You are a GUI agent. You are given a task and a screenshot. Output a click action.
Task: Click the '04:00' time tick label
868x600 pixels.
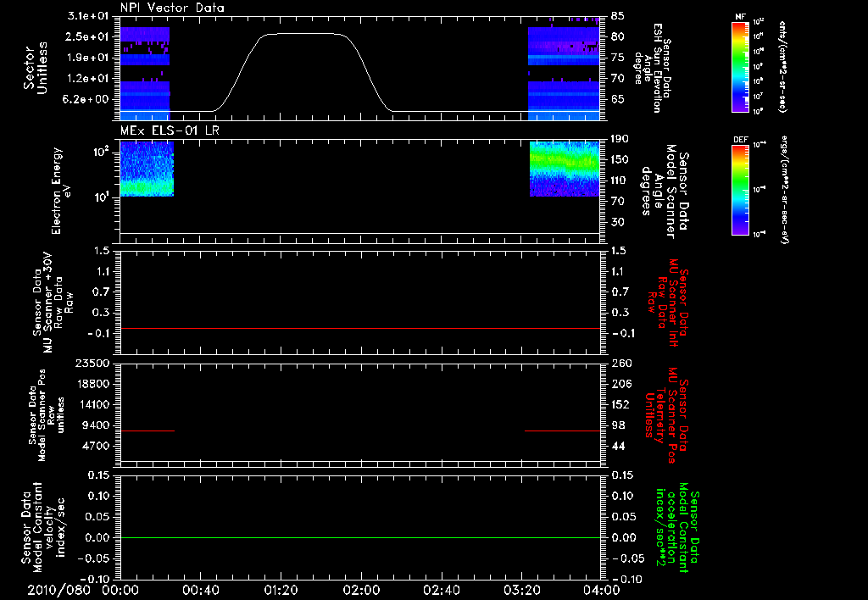tap(601, 590)
